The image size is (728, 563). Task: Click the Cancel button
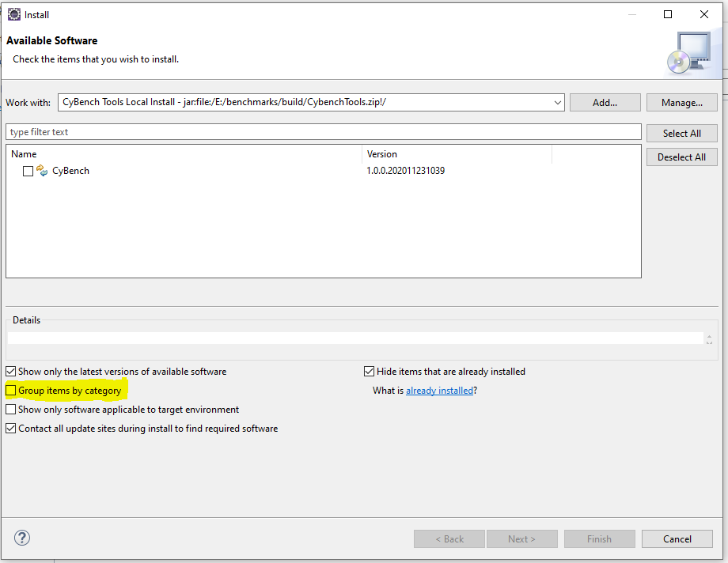point(677,538)
